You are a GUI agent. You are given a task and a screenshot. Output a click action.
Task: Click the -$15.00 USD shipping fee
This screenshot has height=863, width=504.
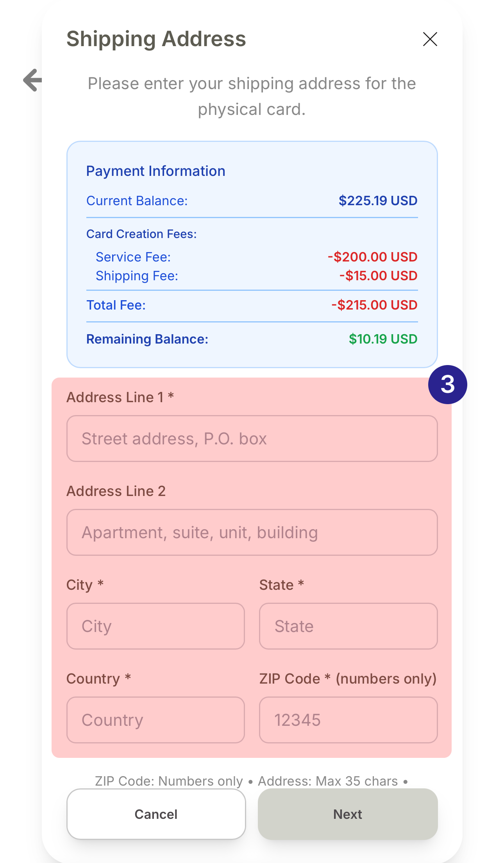[x=378, y=276]
